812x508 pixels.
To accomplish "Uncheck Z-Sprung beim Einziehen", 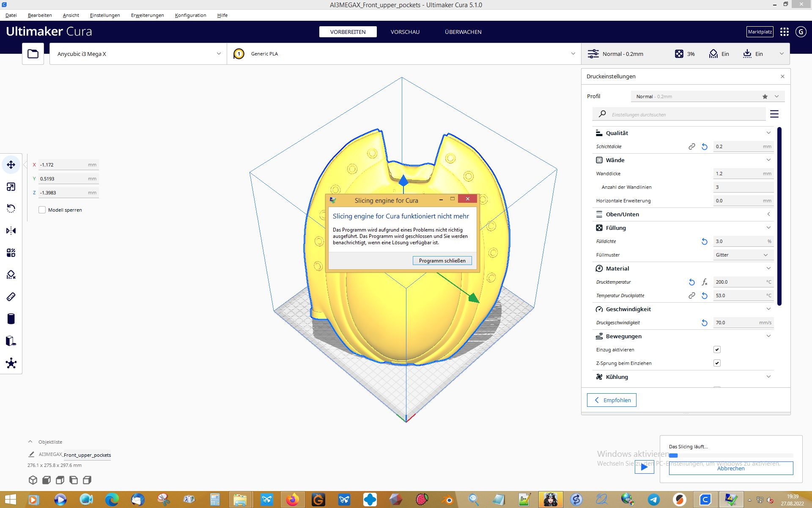I will pyautogui.click(x=717, y=363).
